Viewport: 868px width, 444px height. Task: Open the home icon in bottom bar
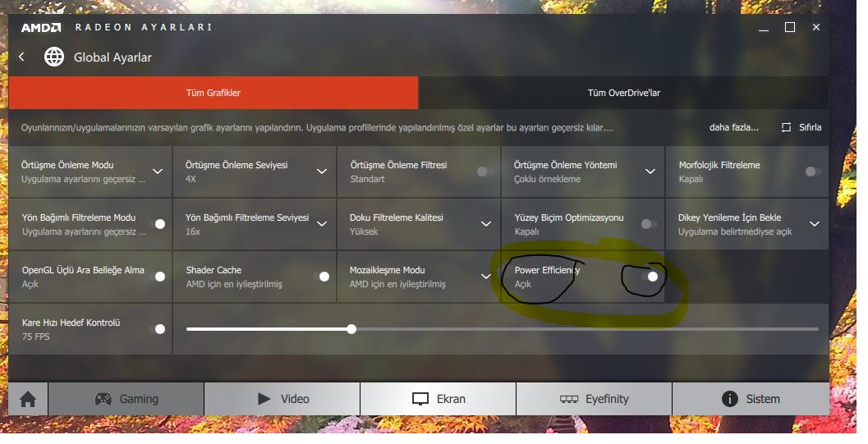(28, 399)
